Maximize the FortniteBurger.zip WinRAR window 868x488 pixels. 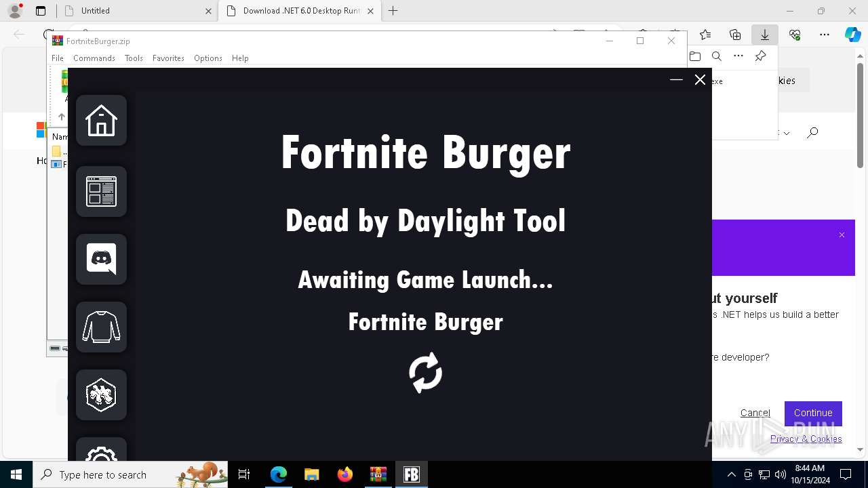point(640,41)
